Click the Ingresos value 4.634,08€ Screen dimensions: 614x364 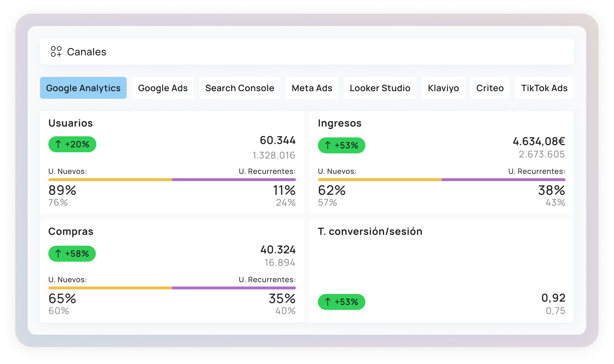point(539,142)
